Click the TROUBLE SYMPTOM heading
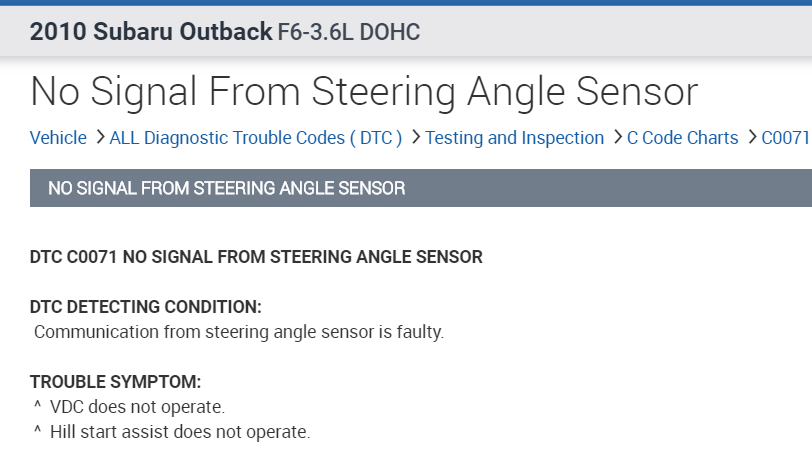 click(x=116, y=382)
